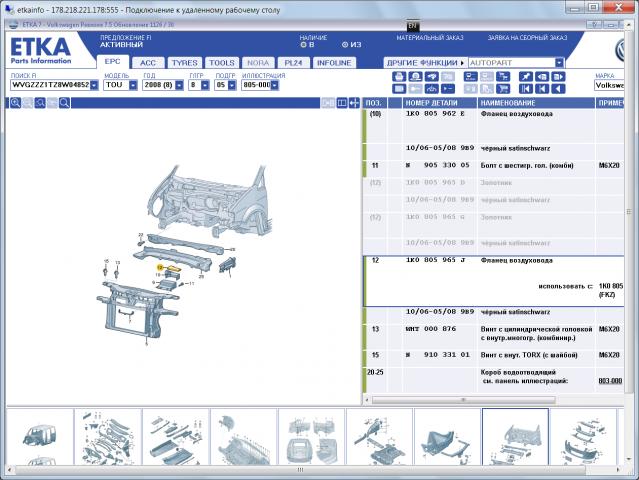This screenshot has height=480, width=639.
Task: Select the first thumbnail showing car body
Action: (40, 437)
